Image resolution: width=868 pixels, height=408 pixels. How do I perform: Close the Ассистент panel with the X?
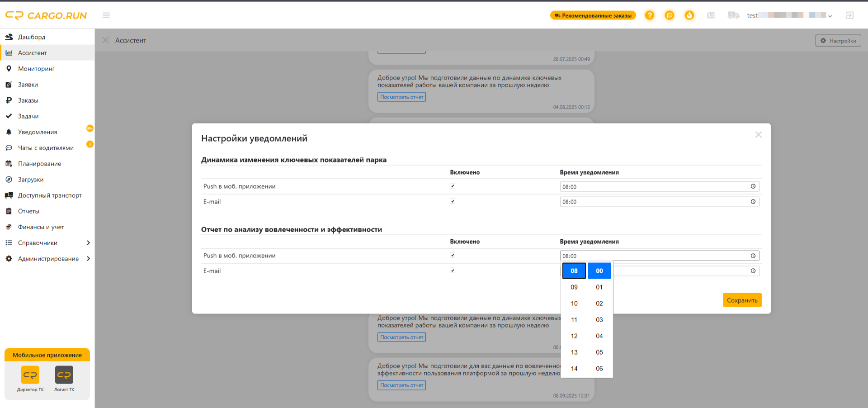pyautogui.click(x=106, y=40)
